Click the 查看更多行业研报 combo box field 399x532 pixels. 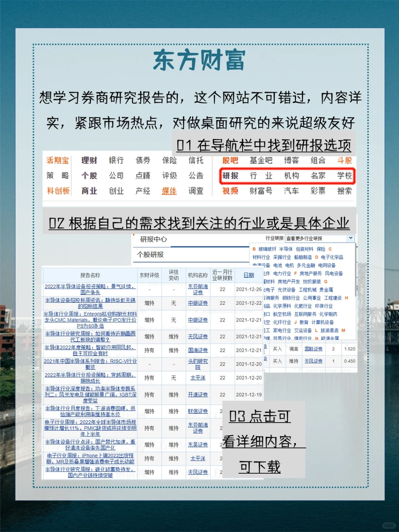point(320,238)
